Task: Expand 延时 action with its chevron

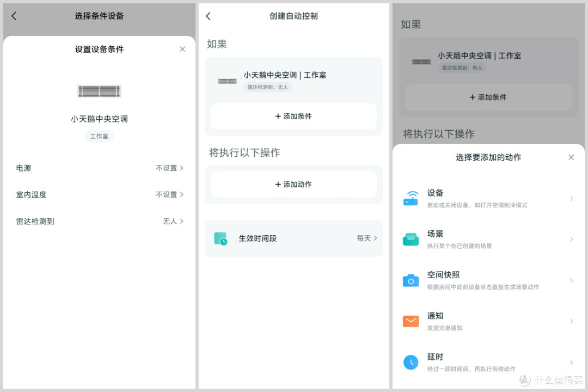Action: click(572, 363)
